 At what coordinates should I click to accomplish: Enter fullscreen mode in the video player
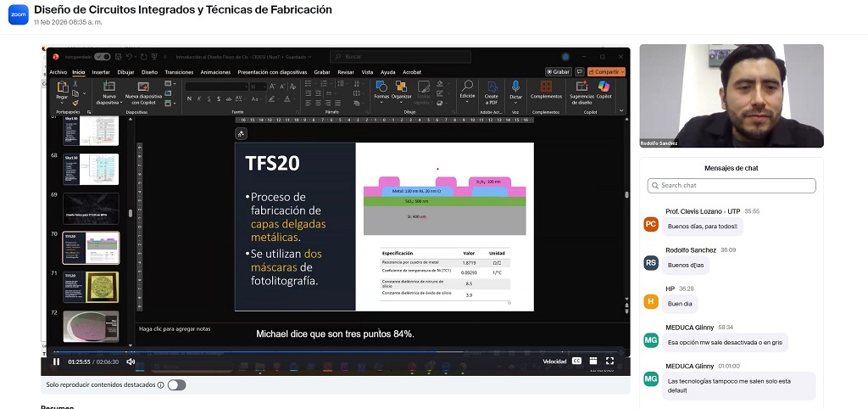tap(609, 361)
